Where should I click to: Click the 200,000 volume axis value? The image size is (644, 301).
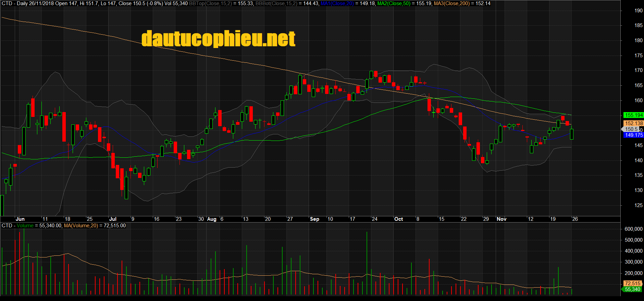click(x=634, y=273)
